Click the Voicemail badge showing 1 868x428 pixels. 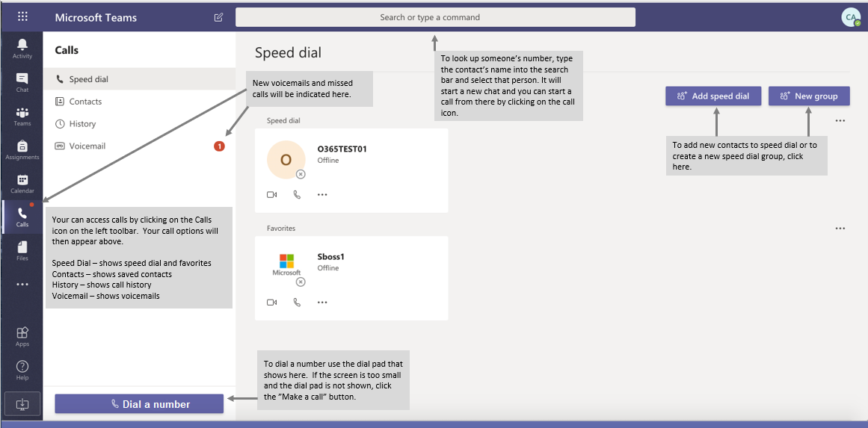(x=219, y=146)
